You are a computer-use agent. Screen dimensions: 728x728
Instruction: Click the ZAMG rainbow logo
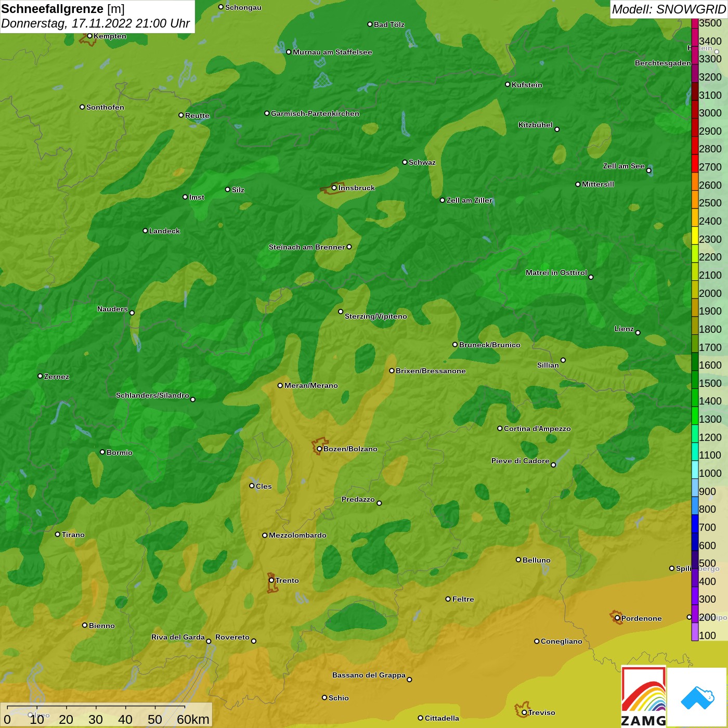(643, 696)
